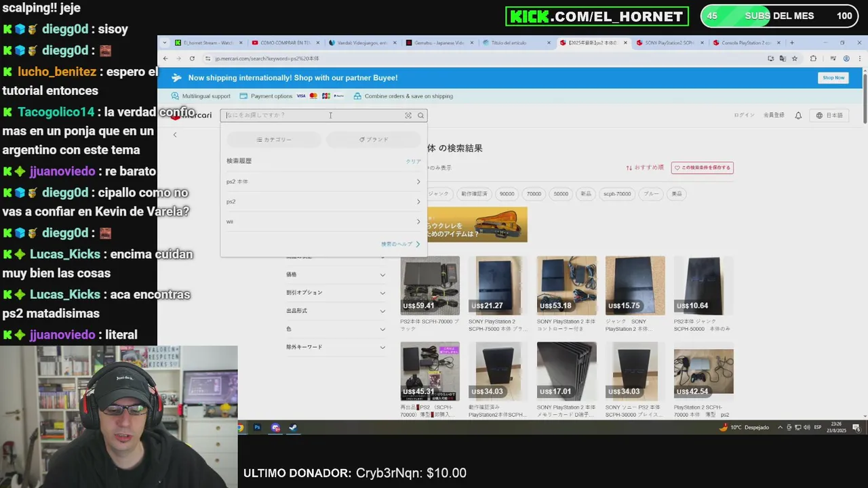
Task: Click the airplane icon in Buyee banner
Action: tap(176, 77)
